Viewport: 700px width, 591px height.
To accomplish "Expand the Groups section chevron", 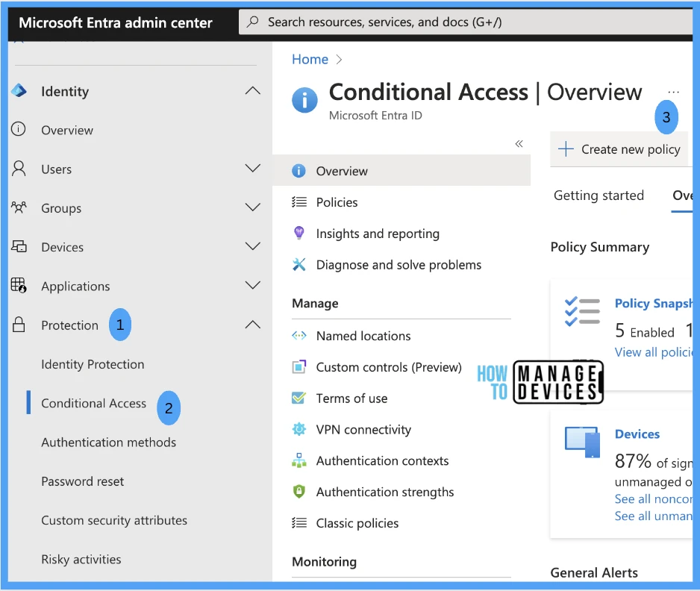I will click(253, 207).
